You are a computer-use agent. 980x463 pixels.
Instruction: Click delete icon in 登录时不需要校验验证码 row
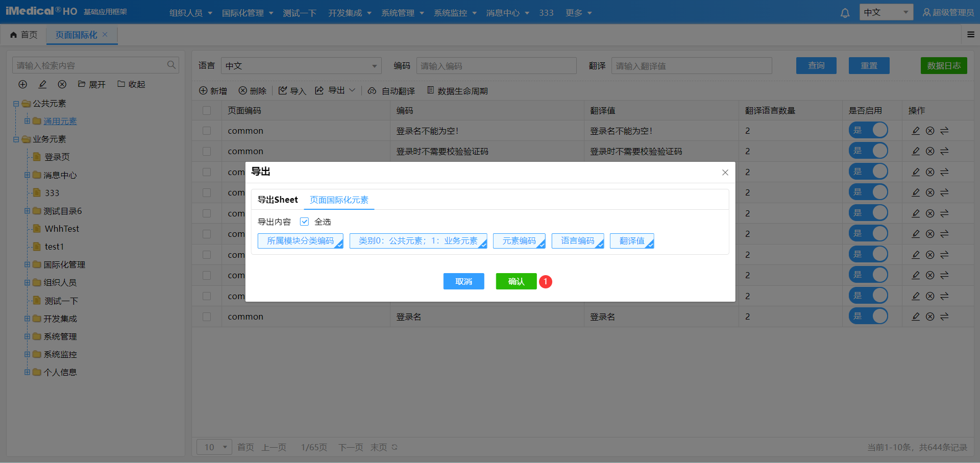930,151
